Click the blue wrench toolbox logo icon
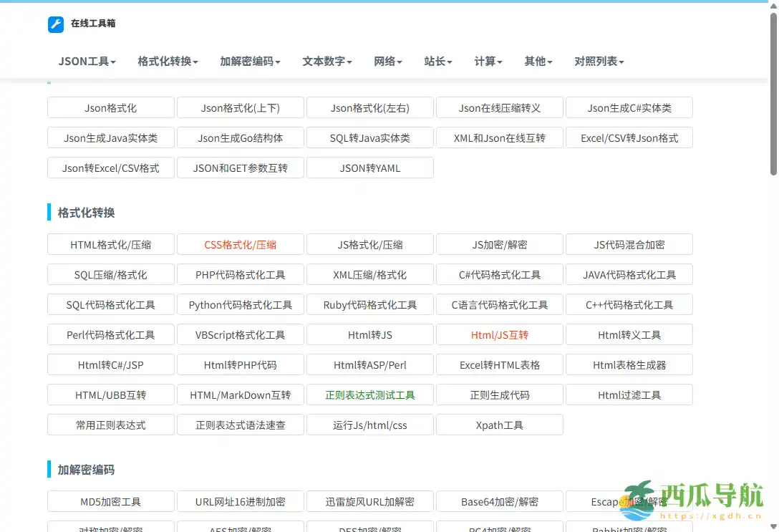The width and height of the screenshot is (779, 532). [55, 24]
